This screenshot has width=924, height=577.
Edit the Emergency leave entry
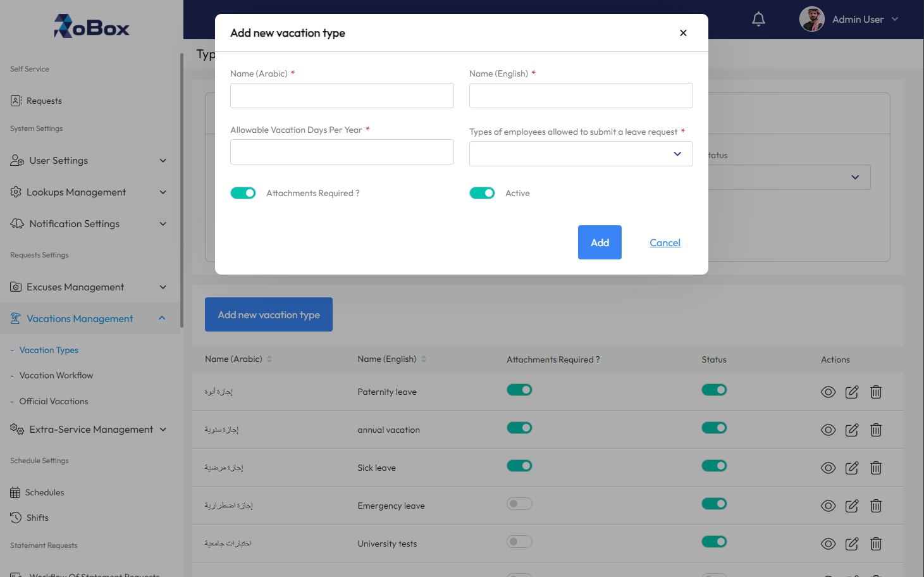[x=852, y=506]
